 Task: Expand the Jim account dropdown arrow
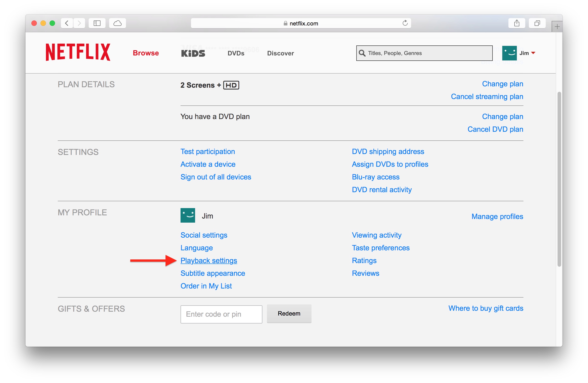533,53
